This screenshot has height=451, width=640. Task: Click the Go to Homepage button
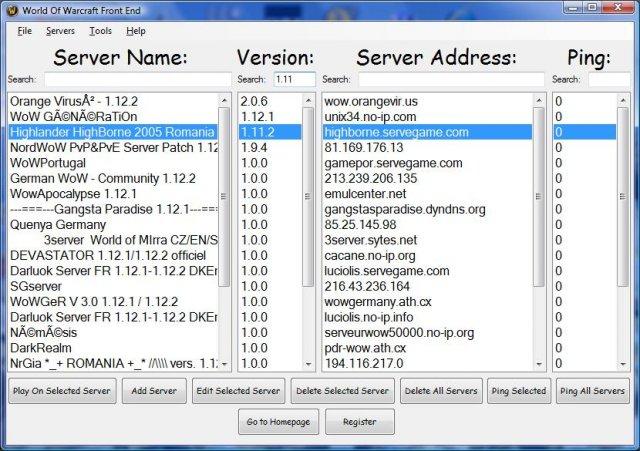pyautogui.click(x=278, y=422)
